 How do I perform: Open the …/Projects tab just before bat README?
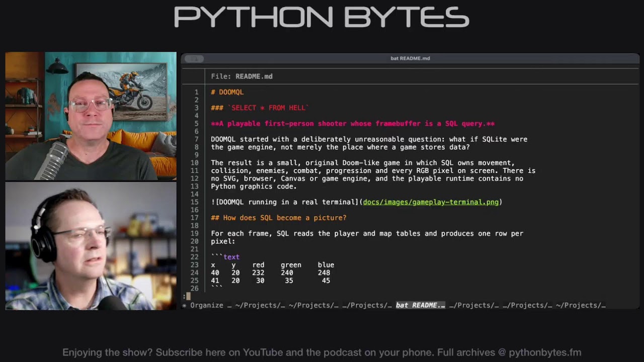coord(367,305)
